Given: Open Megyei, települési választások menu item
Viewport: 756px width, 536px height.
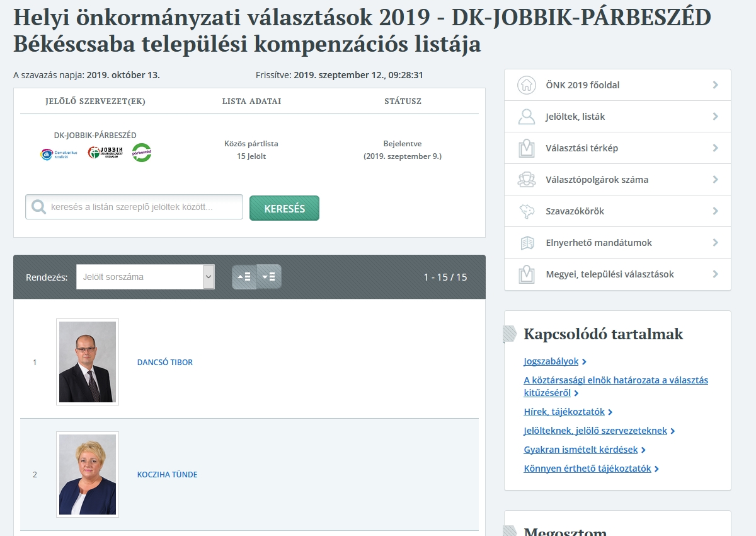Looking at the screenshot, I should pyautogui.click(x=617, y=274).
